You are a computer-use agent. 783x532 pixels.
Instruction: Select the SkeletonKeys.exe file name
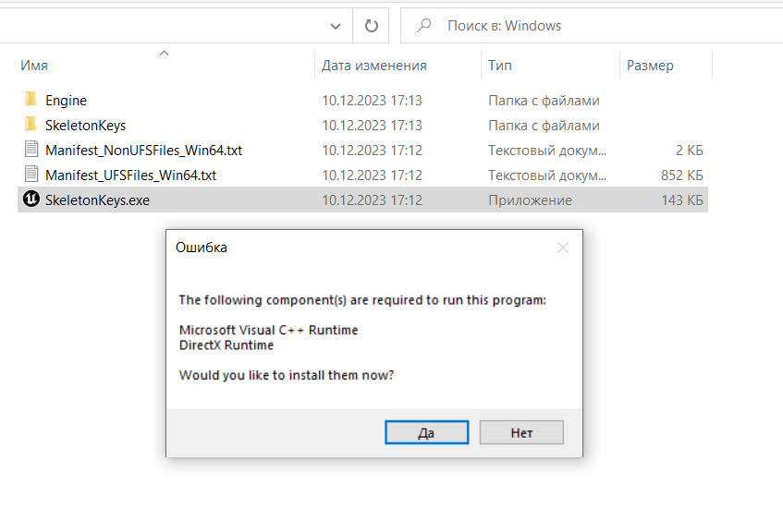pyautogui.click(x=97, y=200)
